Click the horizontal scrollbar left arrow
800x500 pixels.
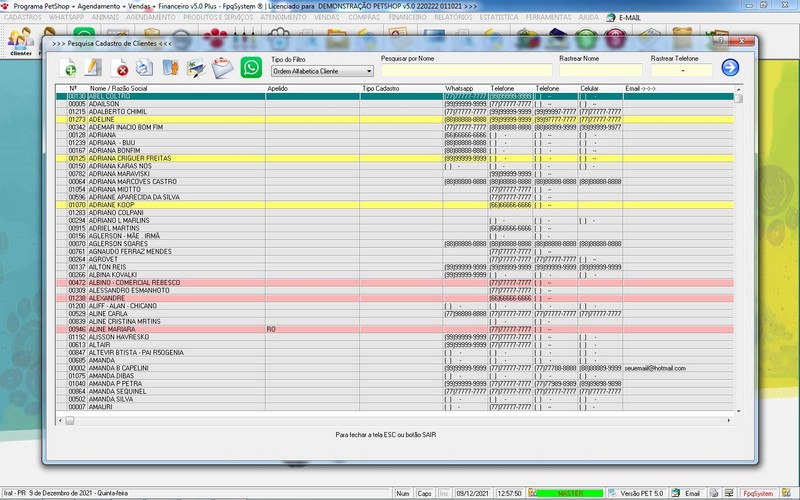pyautogui.click(x=60, y=420)
